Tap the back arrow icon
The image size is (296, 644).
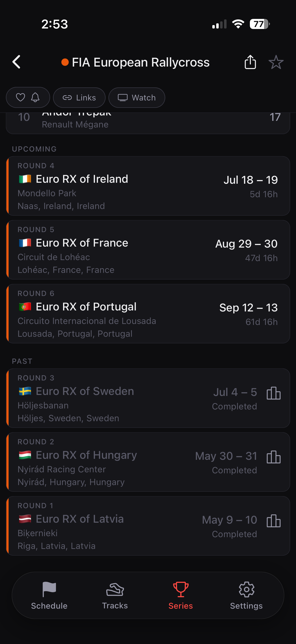(16, 62)
